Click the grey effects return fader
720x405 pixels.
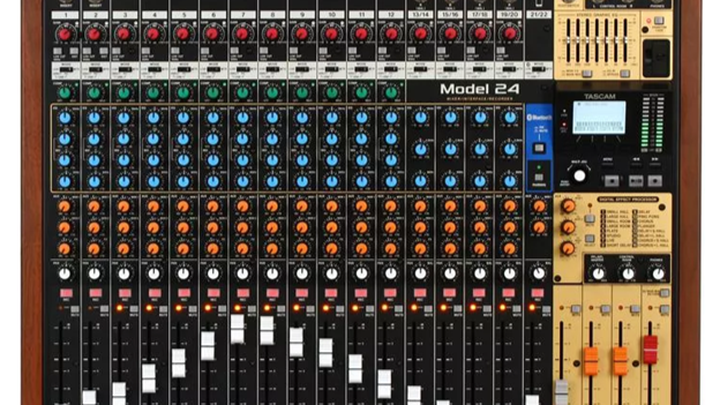(x=561, y=393)
